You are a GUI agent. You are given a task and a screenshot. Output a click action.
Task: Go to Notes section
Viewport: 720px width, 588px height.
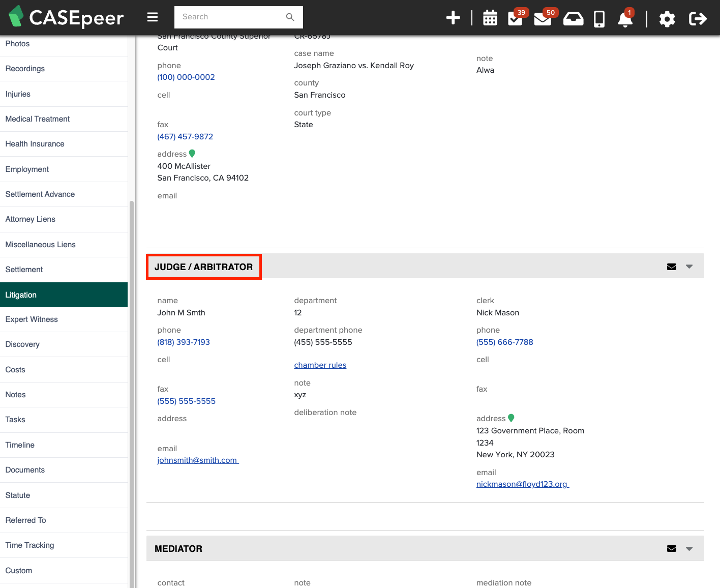[64, 395]
